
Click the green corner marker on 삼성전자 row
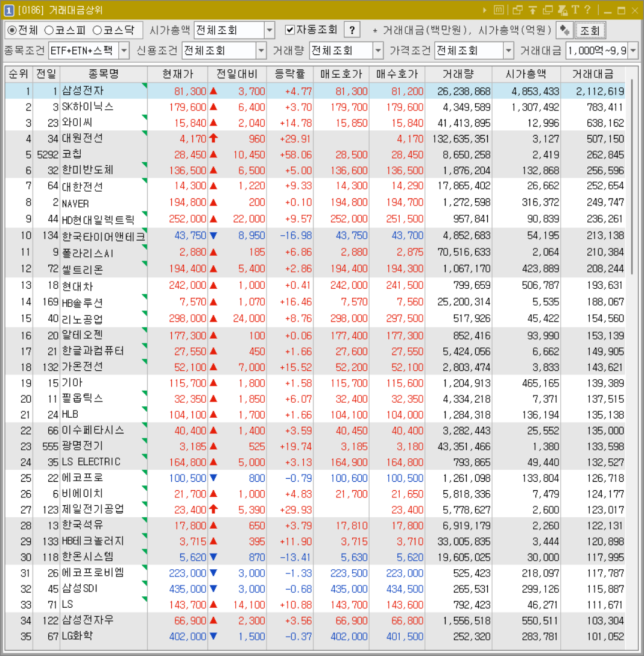[x=145, y=86]
